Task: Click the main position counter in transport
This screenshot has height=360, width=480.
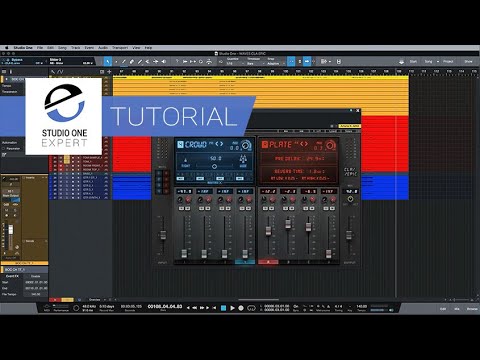Action: (165, 306)
